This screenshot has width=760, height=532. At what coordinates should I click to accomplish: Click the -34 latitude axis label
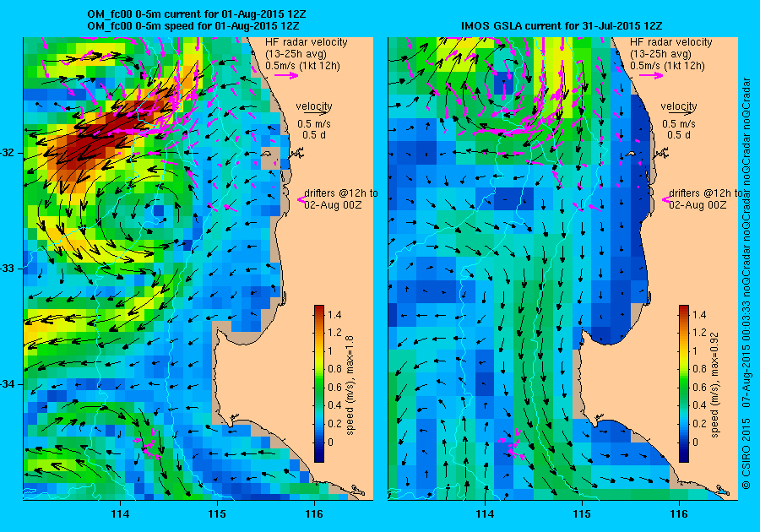tap(8, 383)
